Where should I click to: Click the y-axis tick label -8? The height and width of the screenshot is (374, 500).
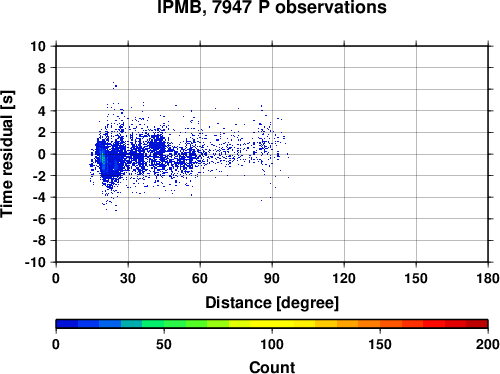coord(39,241)
